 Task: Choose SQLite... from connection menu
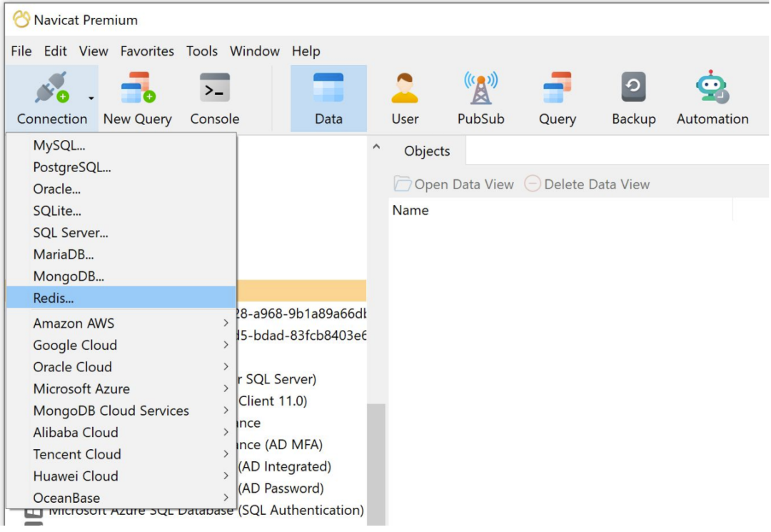coord(121,211)
